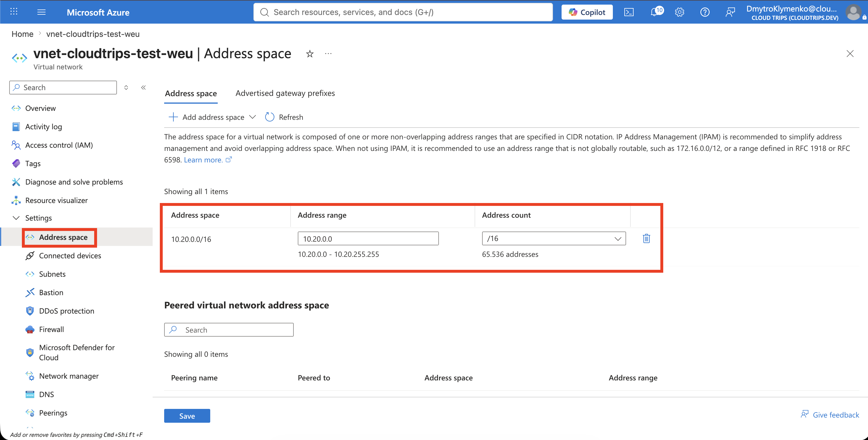Open the Learn more link
Image resolution: width=868 pixels, height=440 pixels.
(x=203, y=160)
